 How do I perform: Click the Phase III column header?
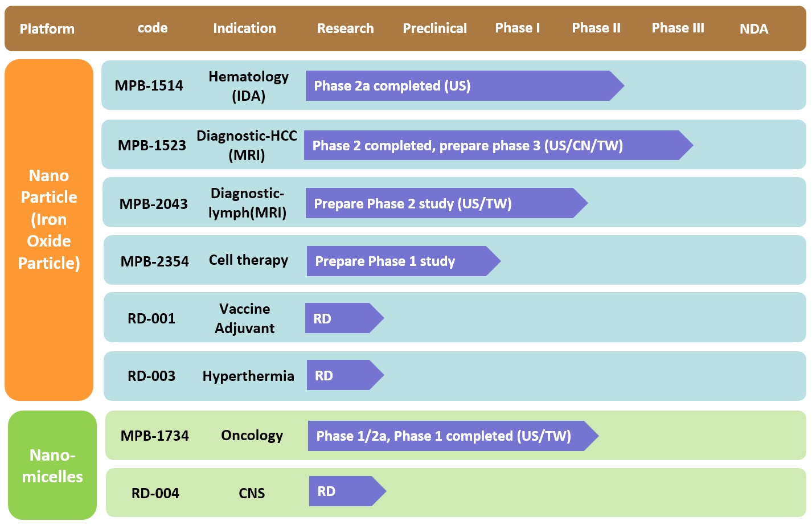[x=678, y=28]
